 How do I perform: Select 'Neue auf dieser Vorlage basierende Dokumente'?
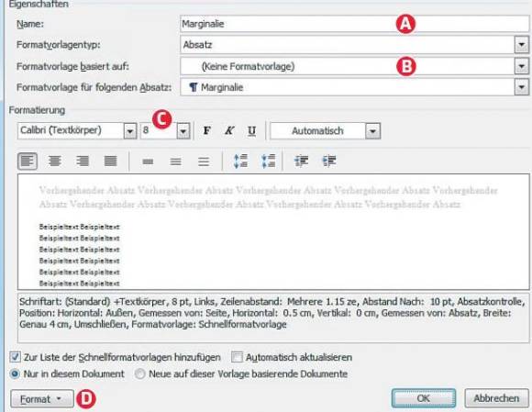click(x=139, y=374)
